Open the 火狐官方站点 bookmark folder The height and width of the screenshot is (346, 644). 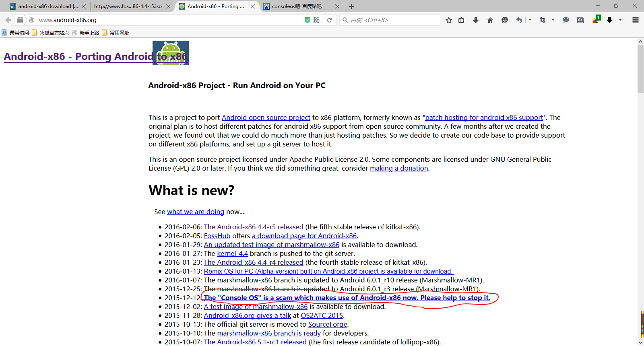click(50, 33)
